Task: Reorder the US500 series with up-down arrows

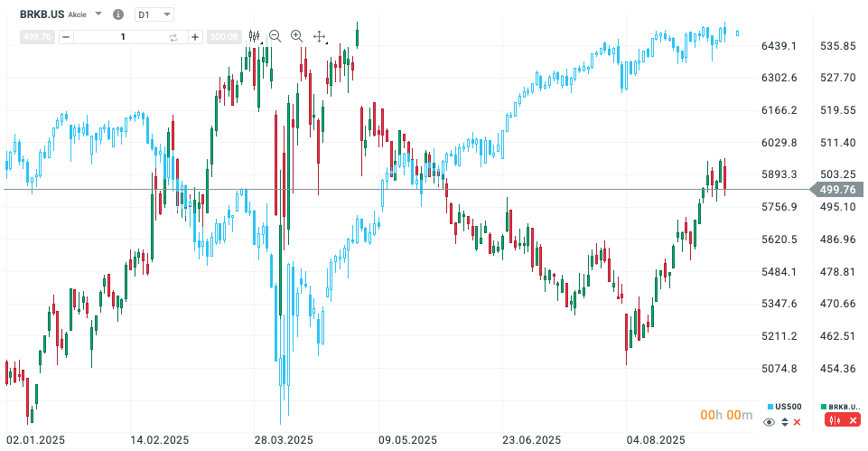Action: click(784, 422)
